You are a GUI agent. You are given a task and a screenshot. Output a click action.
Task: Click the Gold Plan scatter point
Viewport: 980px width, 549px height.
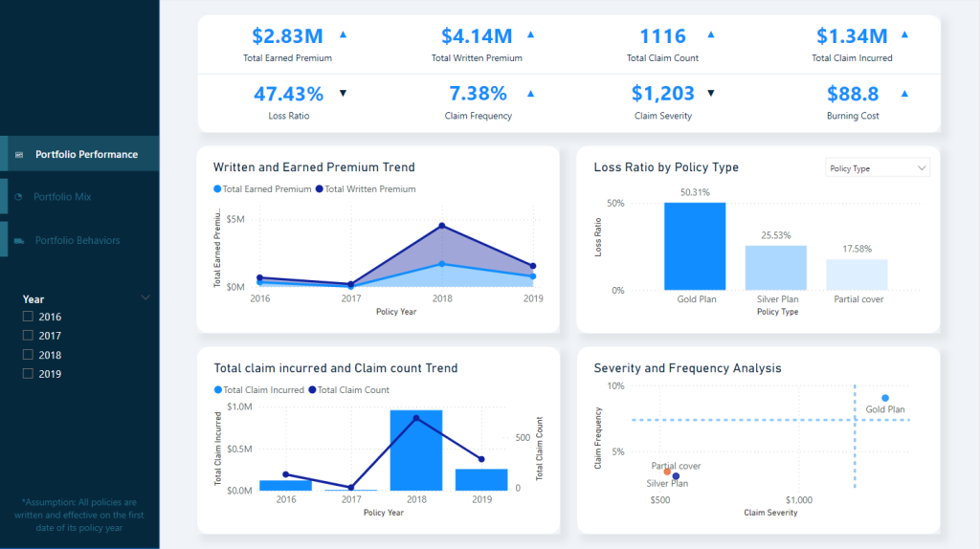tap(885, 398)
